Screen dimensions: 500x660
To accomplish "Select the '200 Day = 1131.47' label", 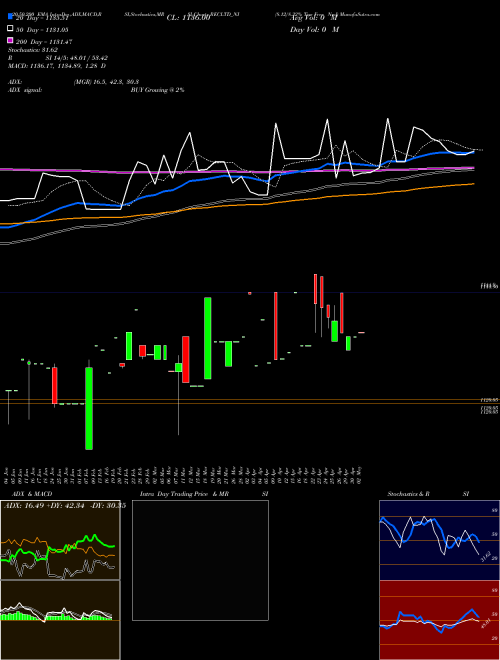I will [x=44, y=42].
